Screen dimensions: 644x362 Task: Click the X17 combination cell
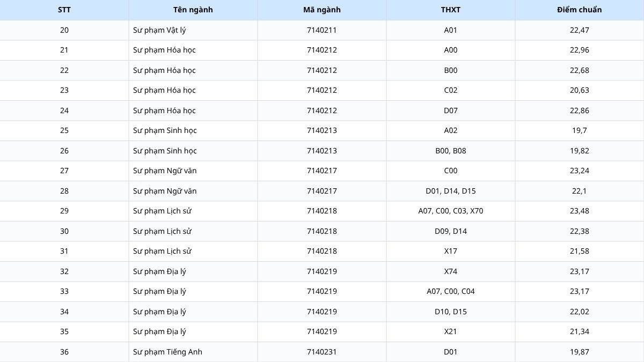pos(451,251)
